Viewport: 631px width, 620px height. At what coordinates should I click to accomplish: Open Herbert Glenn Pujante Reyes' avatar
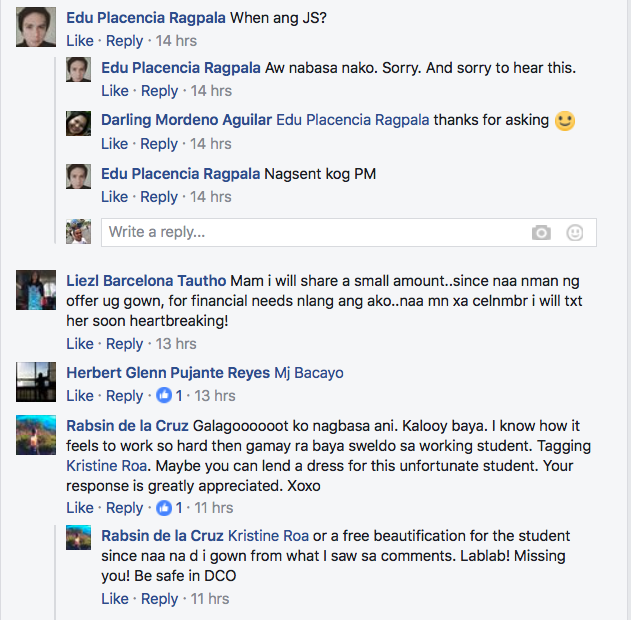(36, 382)
